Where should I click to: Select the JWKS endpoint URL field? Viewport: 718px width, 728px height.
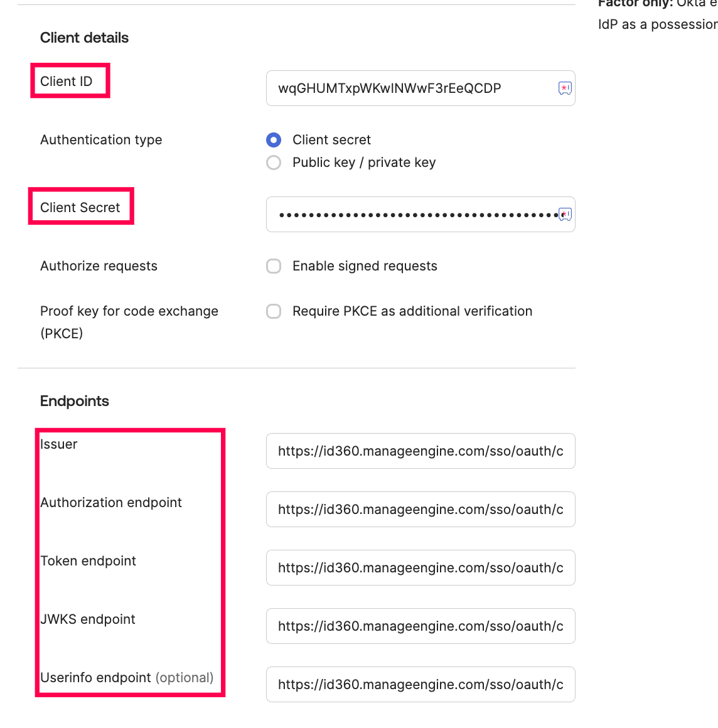[x=421, y=626]
